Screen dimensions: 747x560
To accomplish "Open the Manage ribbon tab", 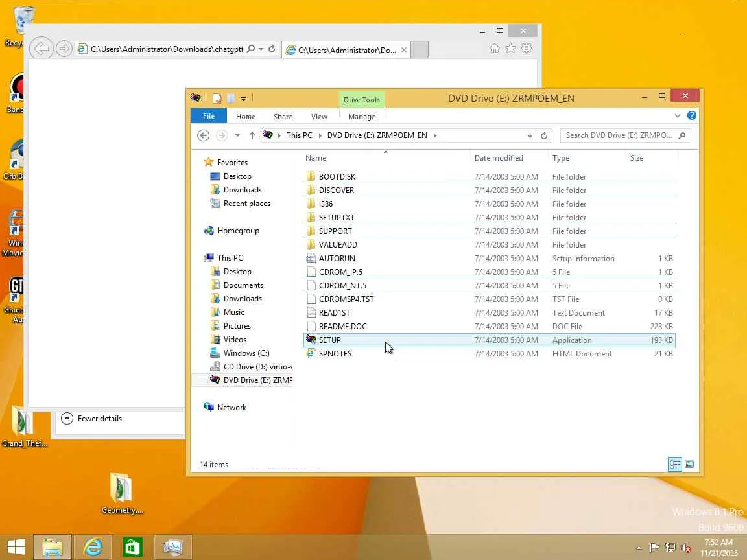I will [362, 117].
